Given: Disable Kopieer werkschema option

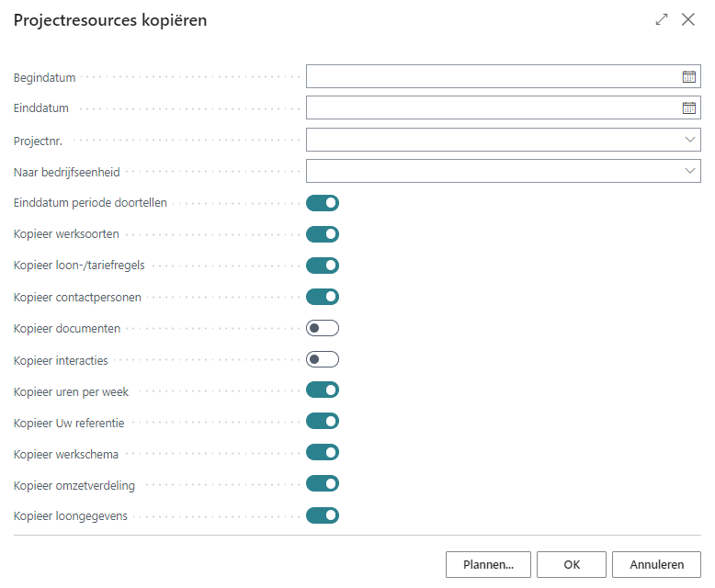Looking at the screenshot, I should [x=323, y=452].
